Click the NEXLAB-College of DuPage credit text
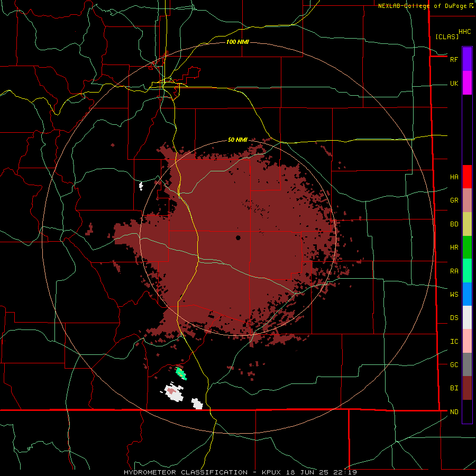The height and width of the screenshot is (476, 476). pos(423,6)
